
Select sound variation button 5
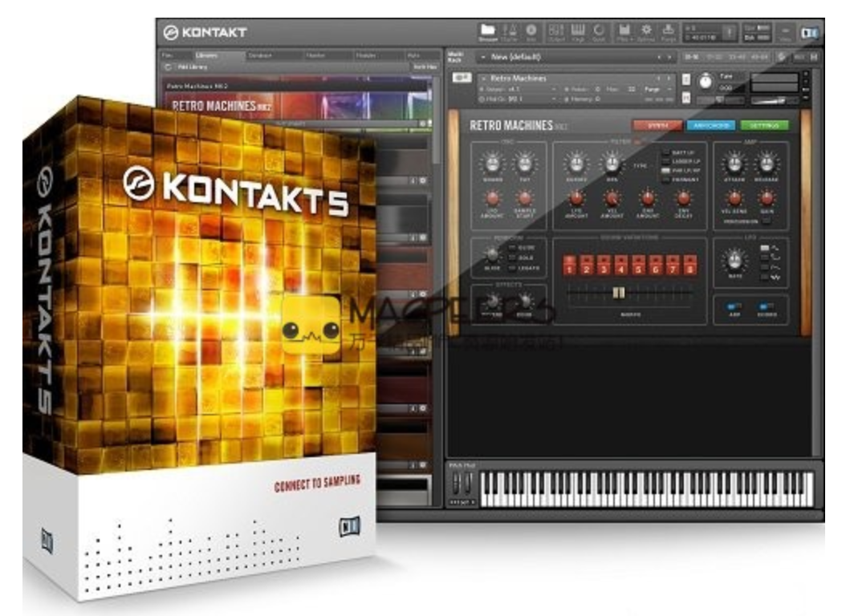point(638,265)
